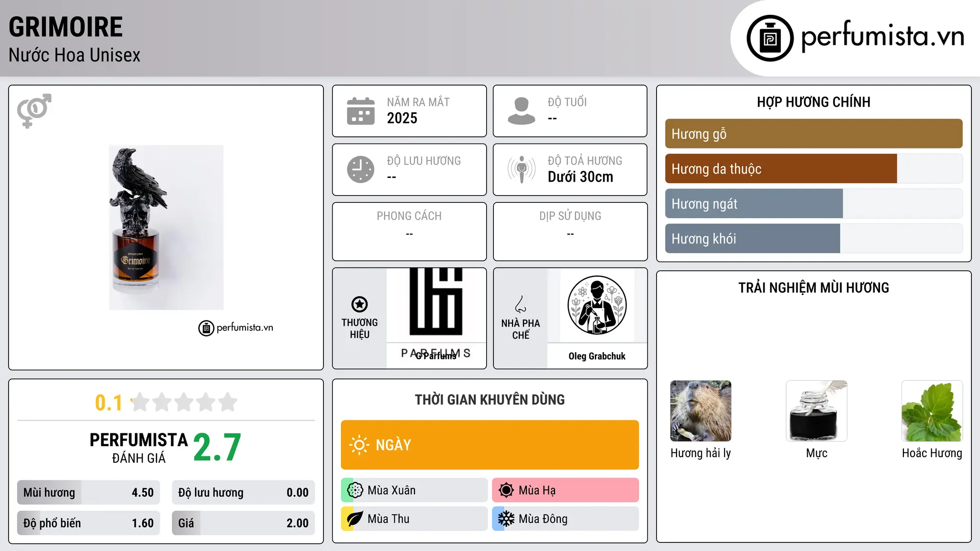The width and height of the screenshot is (980, 551).
Task: Click the calendar icon beside NĂM RA MẮT
Action: [x=361, y=111]
